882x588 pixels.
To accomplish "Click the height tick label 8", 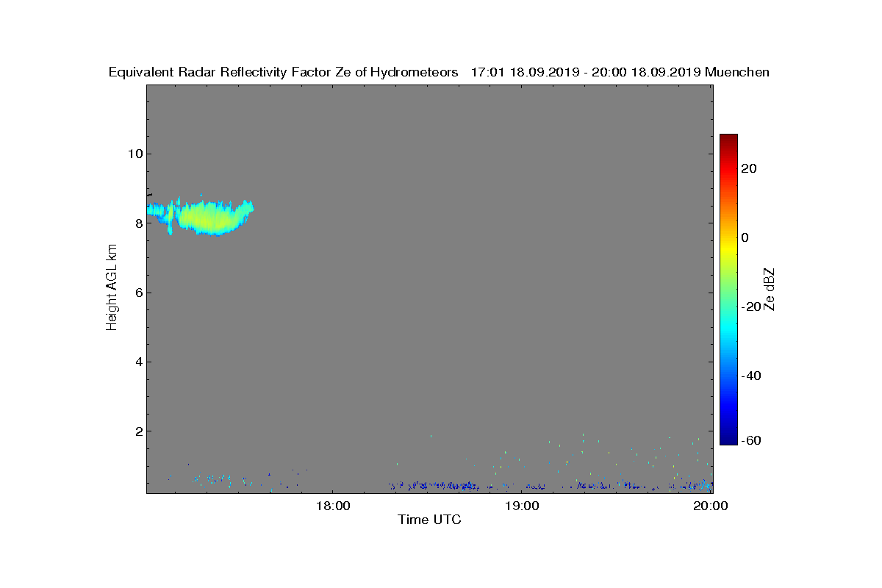I will [x=137, y=223].
